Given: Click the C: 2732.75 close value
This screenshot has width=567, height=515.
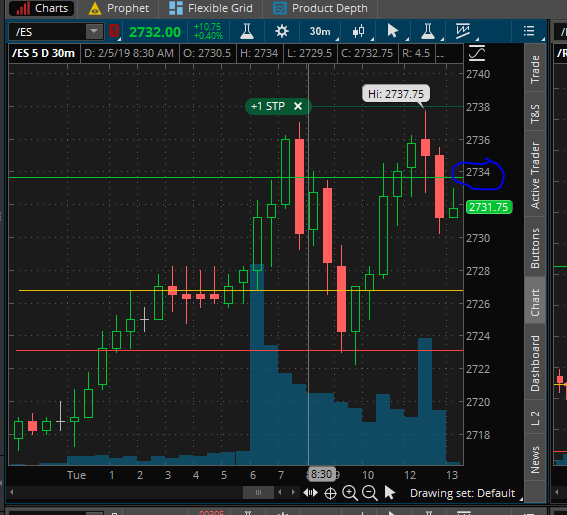Looking at the screenshot, I should click(x=367, y=53).
